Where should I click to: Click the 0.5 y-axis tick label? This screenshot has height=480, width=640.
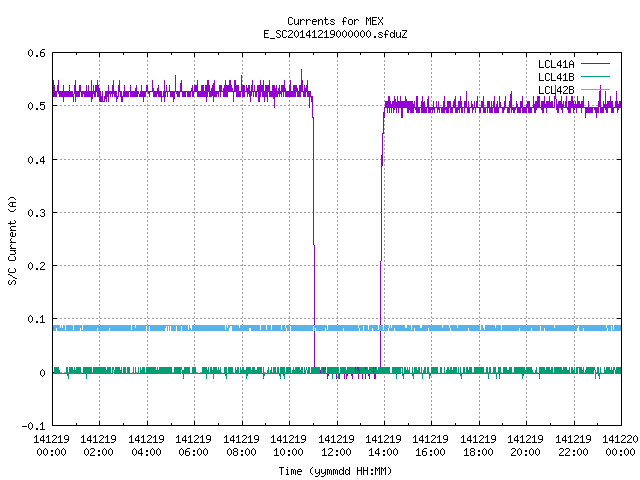36,106
